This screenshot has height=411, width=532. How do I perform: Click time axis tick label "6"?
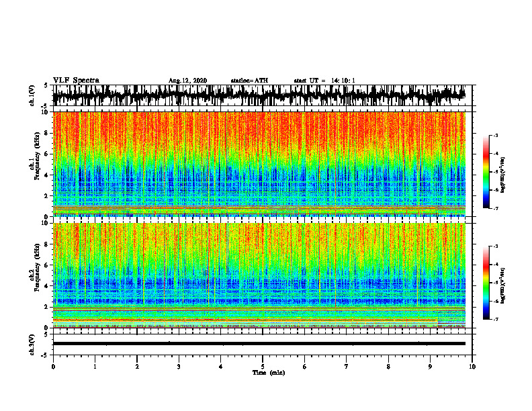coord(305,367)
